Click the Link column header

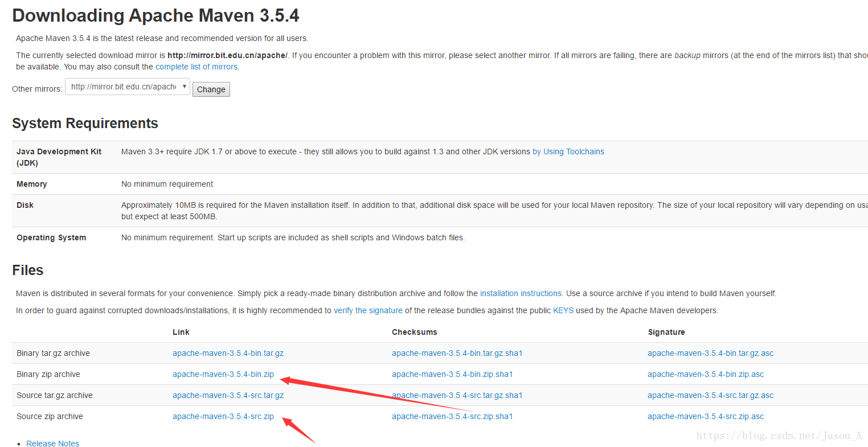click(181, 332)
